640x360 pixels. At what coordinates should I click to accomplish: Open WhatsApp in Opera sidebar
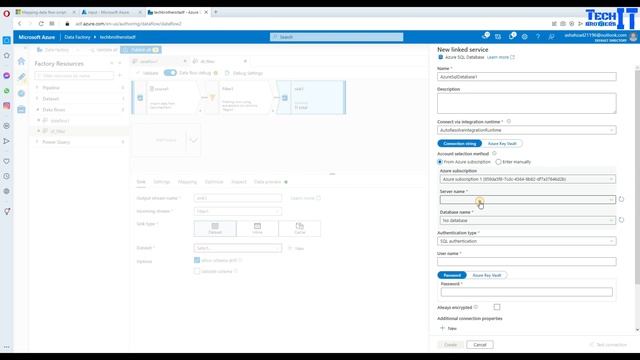7,91
